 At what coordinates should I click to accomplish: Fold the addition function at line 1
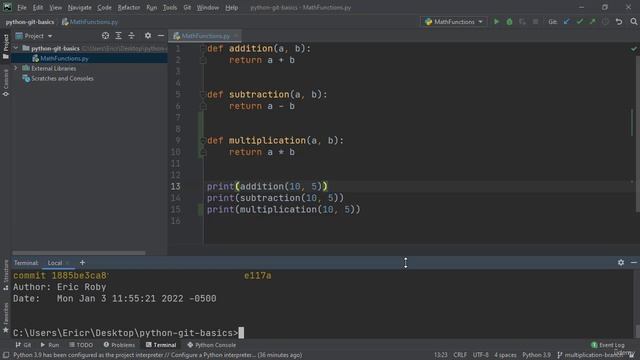pyautogui.click(x=203, y=49)
